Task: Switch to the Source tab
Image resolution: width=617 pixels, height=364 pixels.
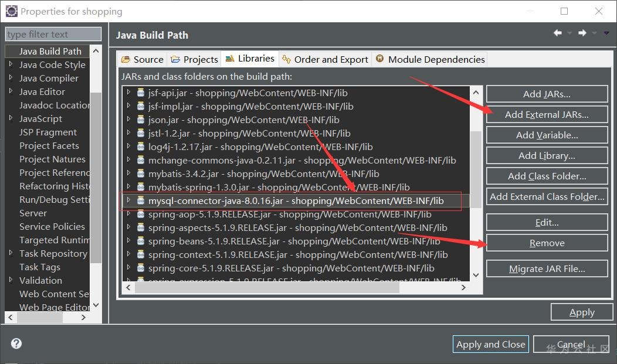Action: pyautogui.click(x=143, y=59)
